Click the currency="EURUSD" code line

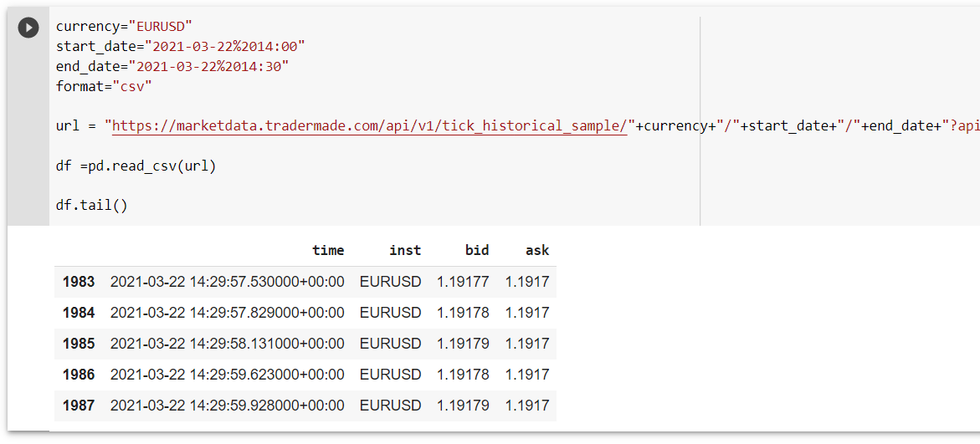pos(125,26)
